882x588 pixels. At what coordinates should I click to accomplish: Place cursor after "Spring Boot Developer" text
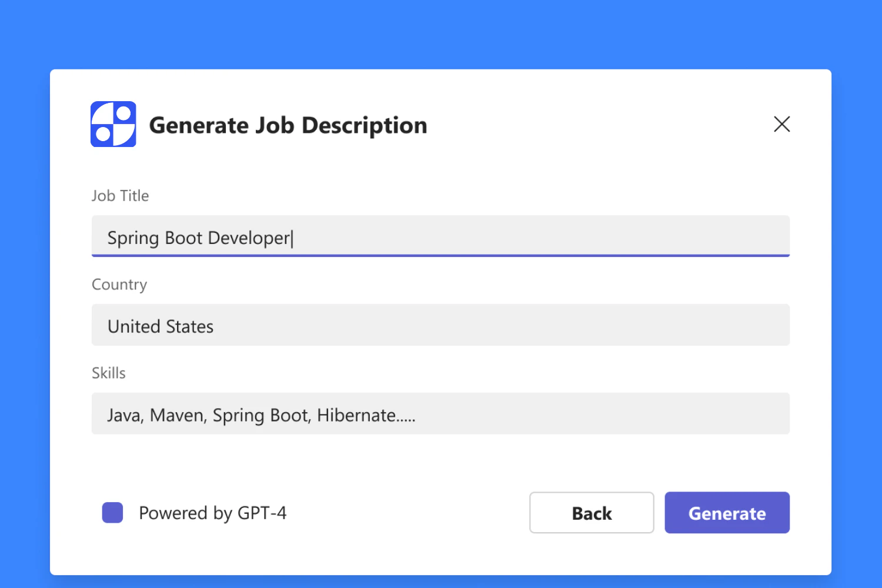click(292, 238)
